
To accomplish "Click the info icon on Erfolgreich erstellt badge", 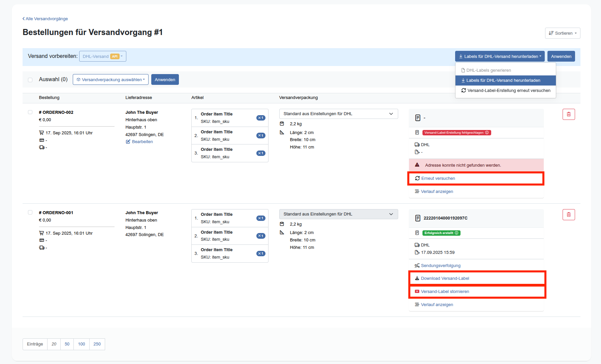I will (456, 233).
